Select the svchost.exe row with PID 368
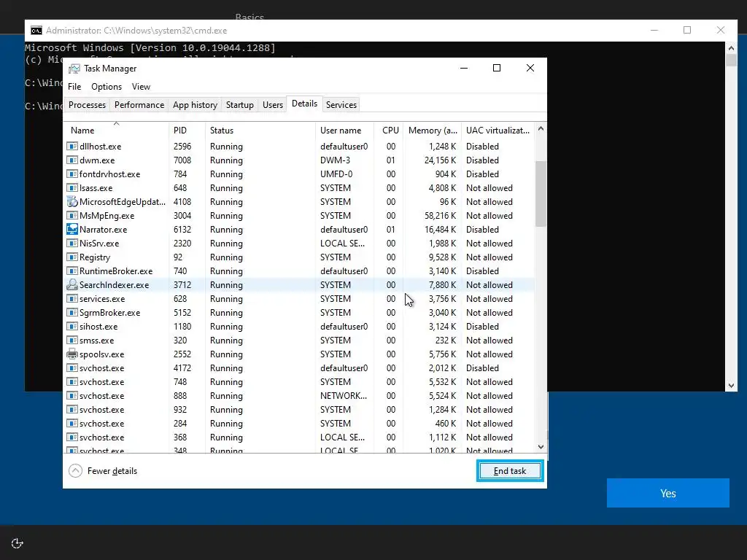 pyautogui.click(x=299, y=437)
